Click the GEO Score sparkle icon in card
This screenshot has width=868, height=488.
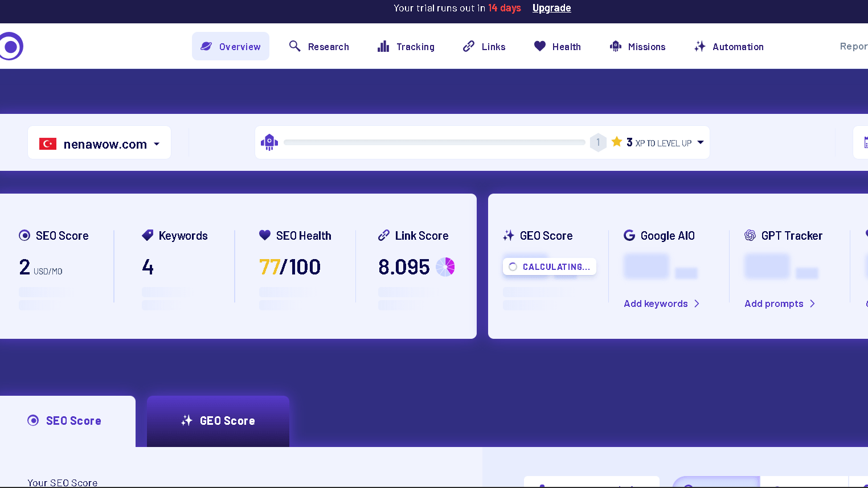(509, 235)
